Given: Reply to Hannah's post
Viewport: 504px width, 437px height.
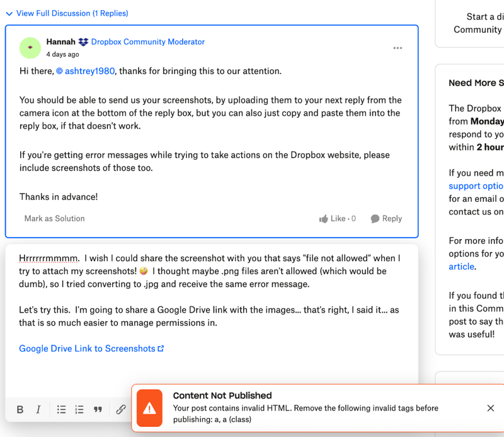Looking at the screenshot, I should [x=386, y=219].
